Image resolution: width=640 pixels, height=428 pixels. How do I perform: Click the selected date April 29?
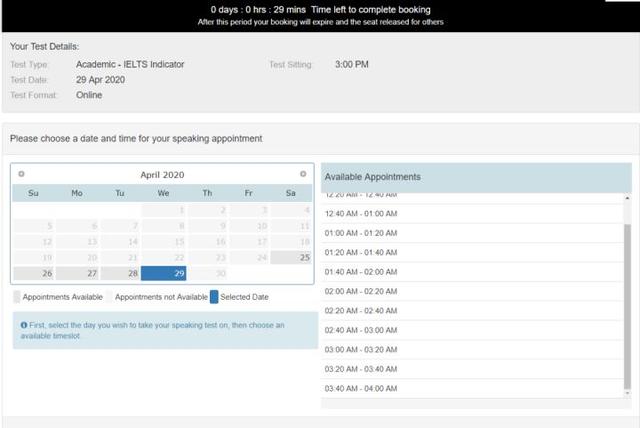(x=163, y=273)
